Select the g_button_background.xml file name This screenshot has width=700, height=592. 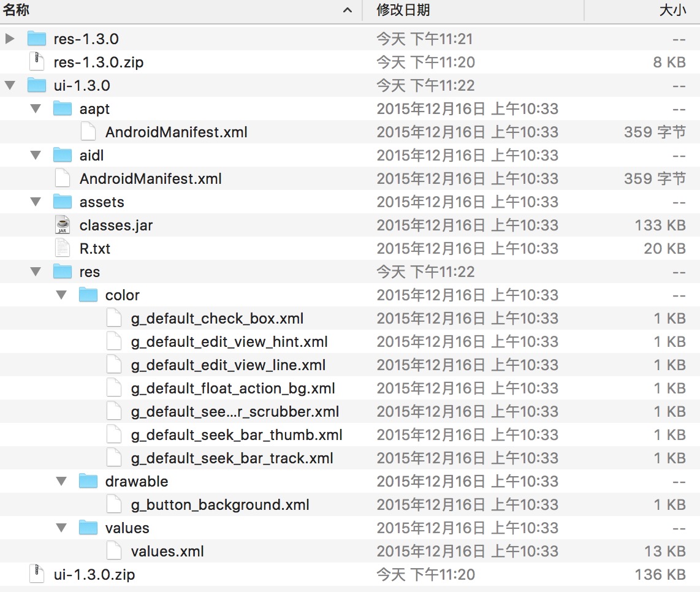pyautogui.click(x=220, y=505)
